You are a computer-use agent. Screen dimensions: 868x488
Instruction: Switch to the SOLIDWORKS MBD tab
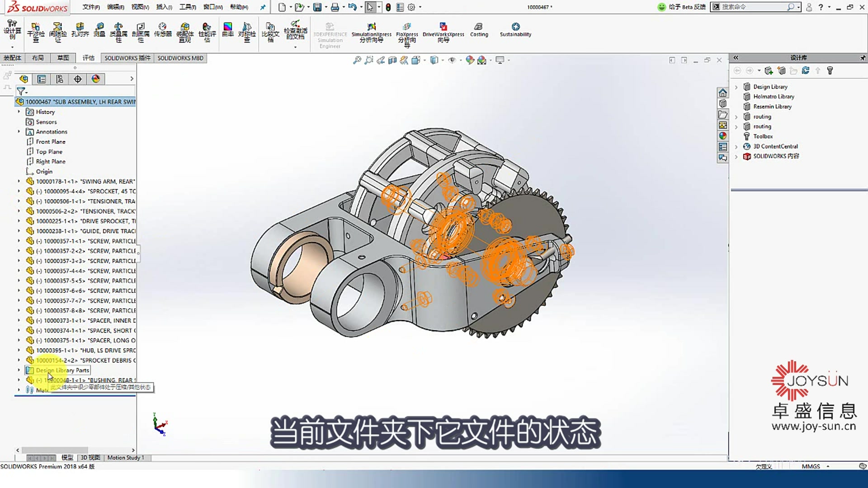tap(180, 58)
